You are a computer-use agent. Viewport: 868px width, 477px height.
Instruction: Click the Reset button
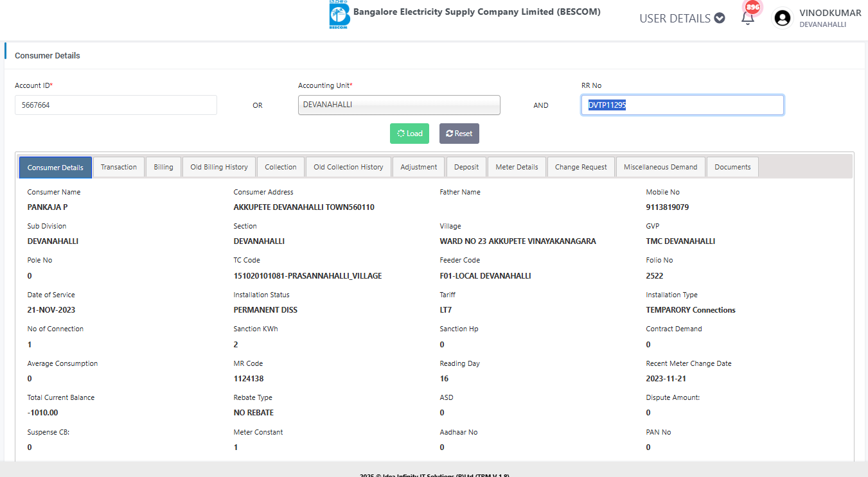click(459, 134)
